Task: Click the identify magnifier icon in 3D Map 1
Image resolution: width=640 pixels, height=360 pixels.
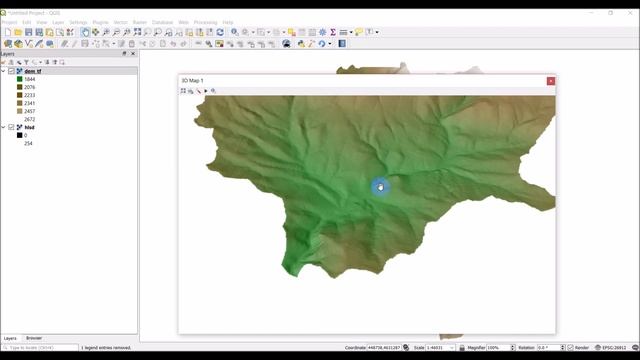Action: pos(213,91)
